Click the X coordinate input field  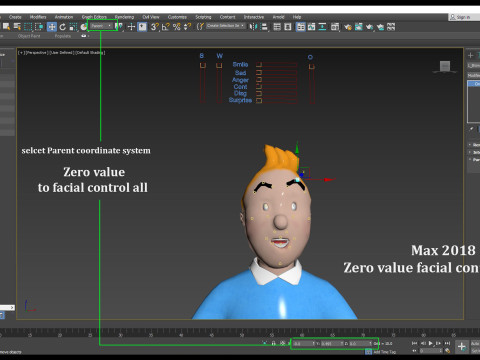304,343
